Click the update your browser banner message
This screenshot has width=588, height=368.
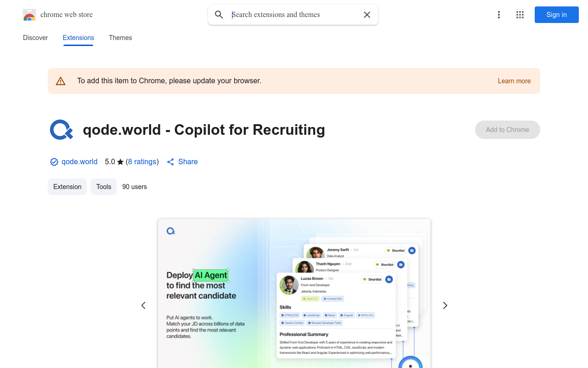pyautogui.click(x=169, y=81)
